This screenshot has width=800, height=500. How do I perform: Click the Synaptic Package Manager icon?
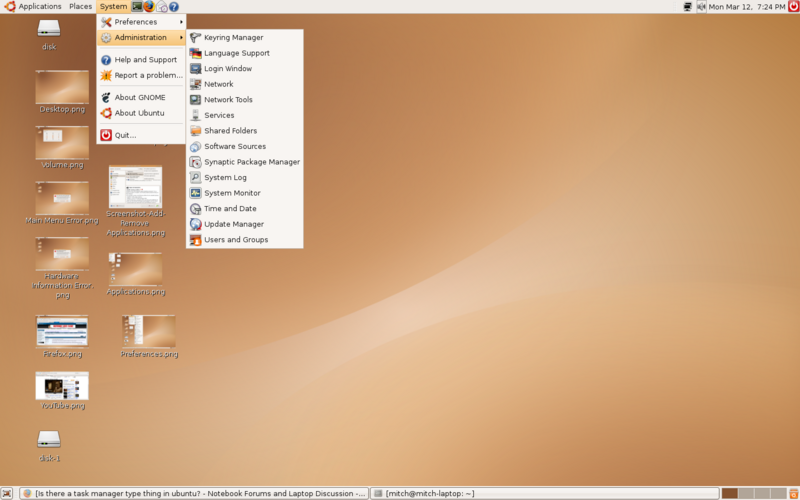[x=195, y=162]
